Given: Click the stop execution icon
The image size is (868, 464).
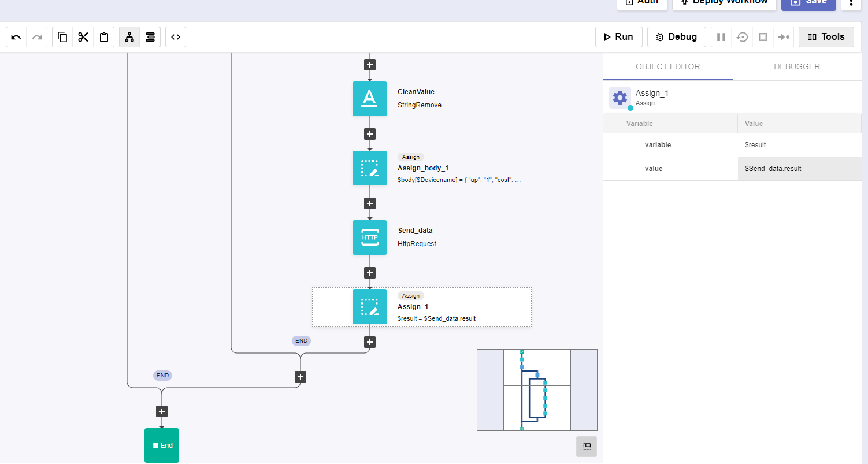Looking at the screenshot, I should (763, 37).
